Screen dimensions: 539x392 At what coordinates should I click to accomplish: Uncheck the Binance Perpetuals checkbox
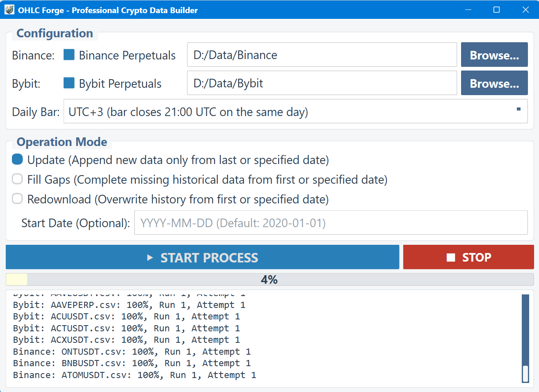(69, 55)
